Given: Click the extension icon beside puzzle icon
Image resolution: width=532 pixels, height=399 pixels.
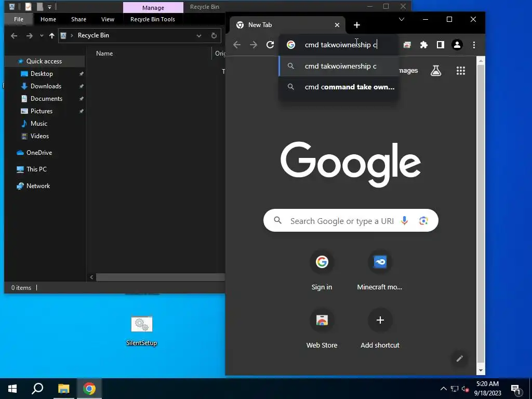Looking at the screenshot, I should tap(407, 45).
